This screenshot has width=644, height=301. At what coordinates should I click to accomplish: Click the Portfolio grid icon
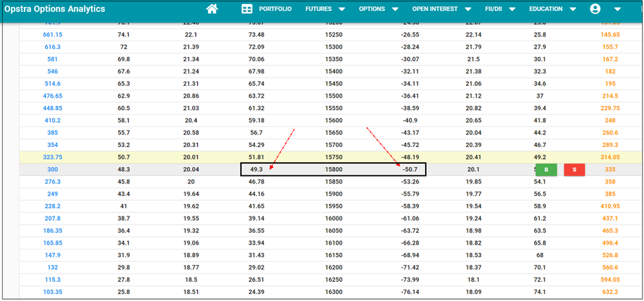click(247, 10)
